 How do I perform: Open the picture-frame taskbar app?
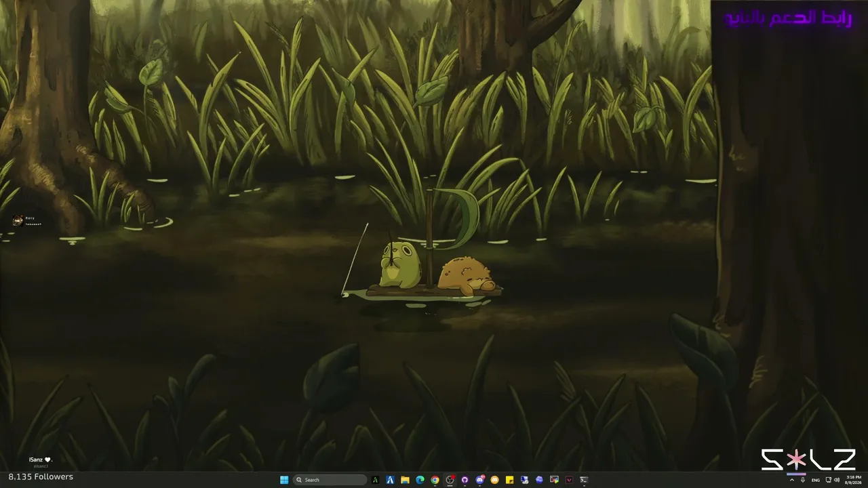coord(554,480)
